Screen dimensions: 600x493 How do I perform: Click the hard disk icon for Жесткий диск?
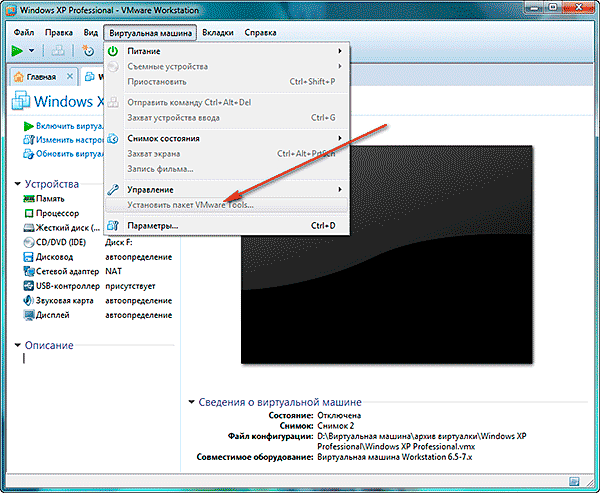click(29, 228)
